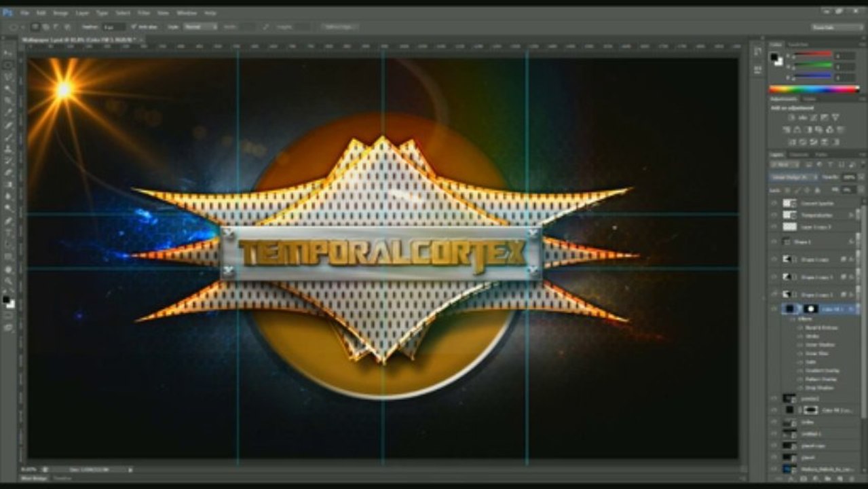The width and height of the screenshot is (868, 489).
Task: Open the layer filter Kind dropdown
Action: tap(784, 165)
